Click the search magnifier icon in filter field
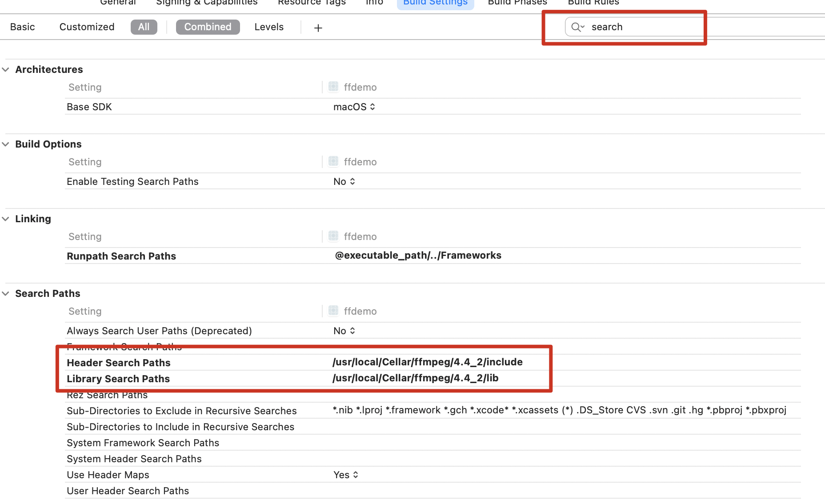Image resolution: width=825 pixels, height=504 pixels. [577, 27]
